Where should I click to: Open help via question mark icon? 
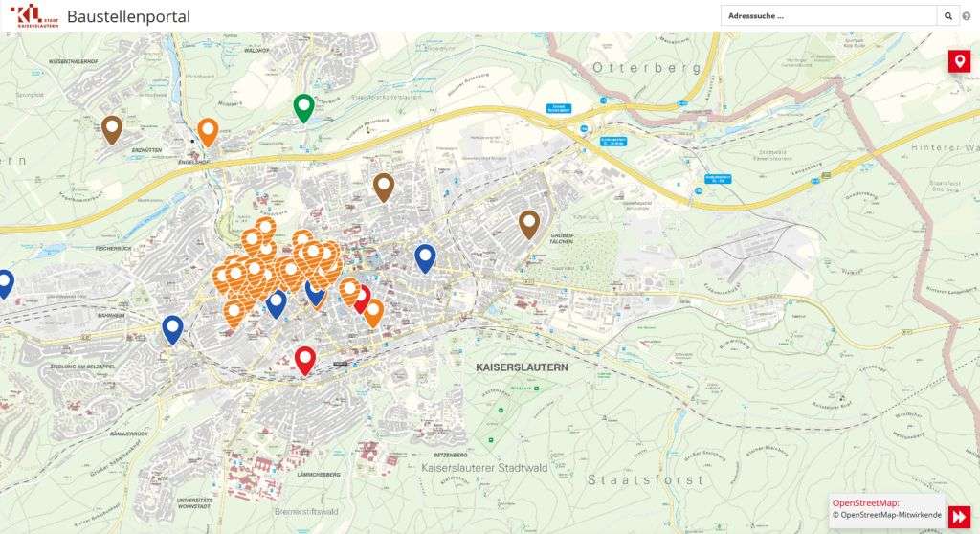pyautogui.click(x=967, y=16)
